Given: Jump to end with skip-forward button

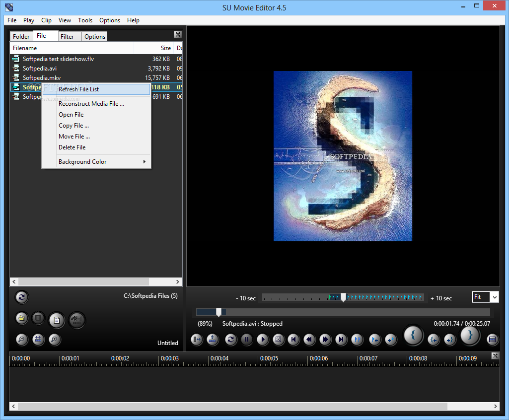Looking at the screenshot, I should pyautogui.click(x=341, y=340).
